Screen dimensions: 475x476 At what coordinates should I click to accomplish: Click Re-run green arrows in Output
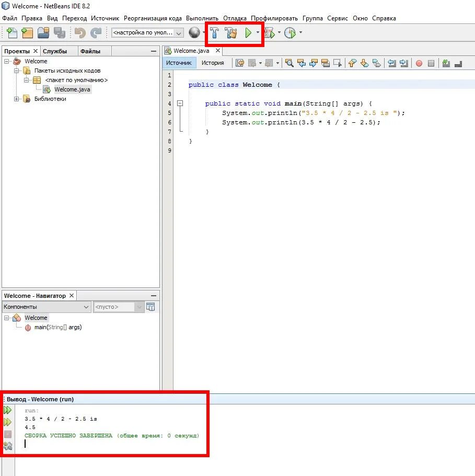point(8,410)
